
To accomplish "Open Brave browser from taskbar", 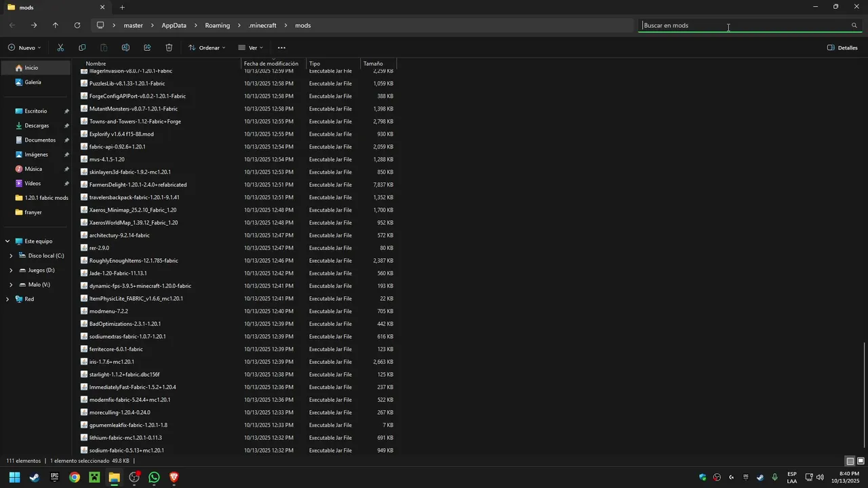I will coord(174,477).
